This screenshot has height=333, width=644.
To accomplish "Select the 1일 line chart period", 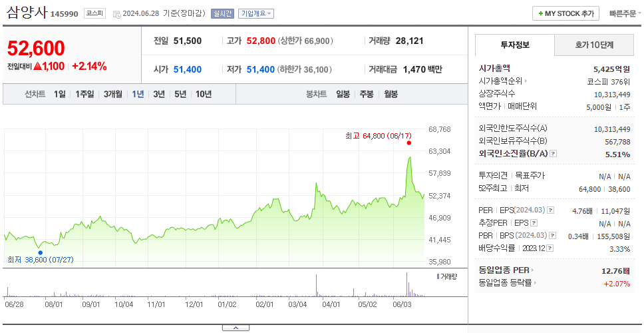I will click(x=60, y=94).
